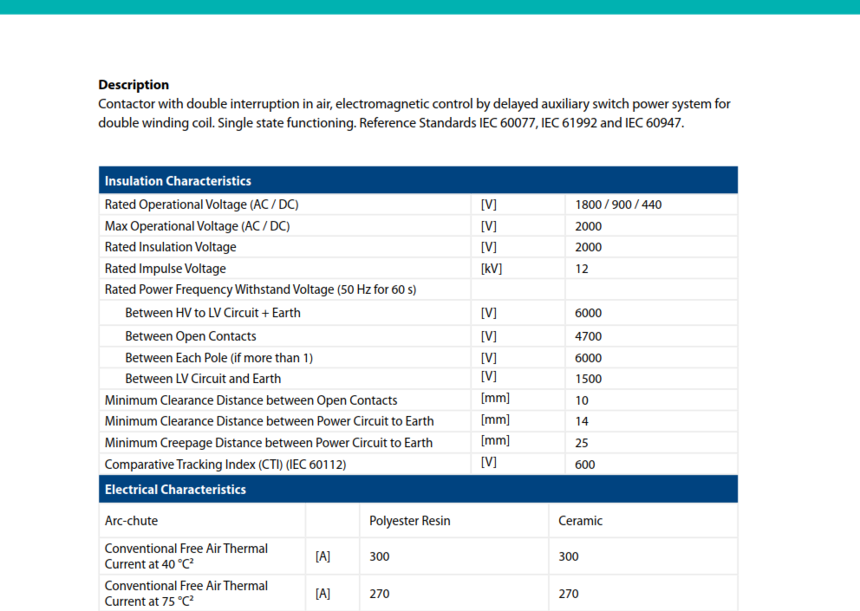This screenshot has height=611, width=860.
Task: Click the "Polyester Resin" column heading
Action: coord(410,521)
